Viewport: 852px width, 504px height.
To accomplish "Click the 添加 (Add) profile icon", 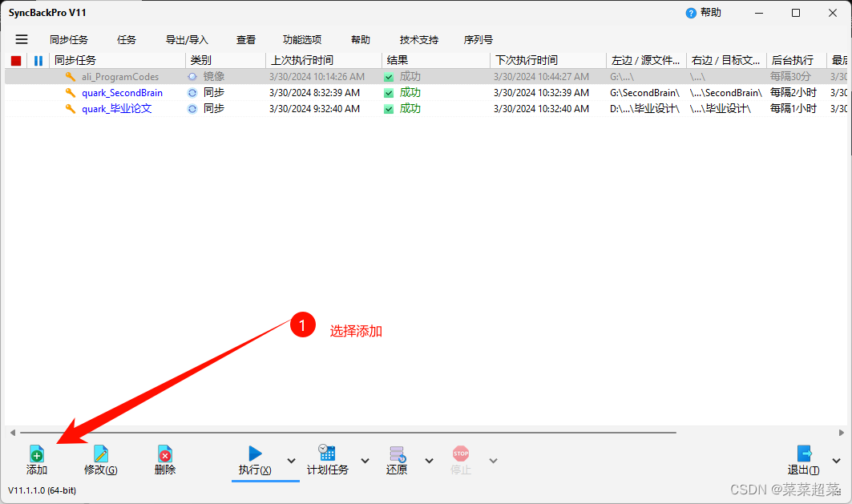I will coord(36,454).
